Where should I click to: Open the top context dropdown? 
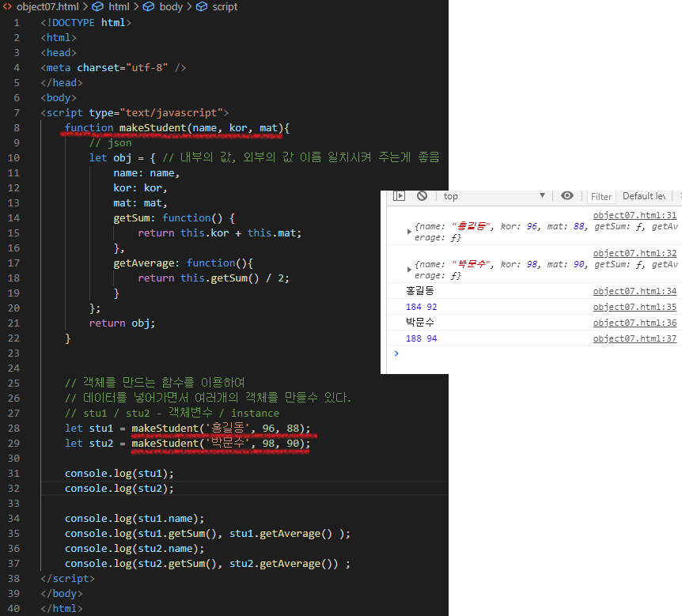pos(494,196)
